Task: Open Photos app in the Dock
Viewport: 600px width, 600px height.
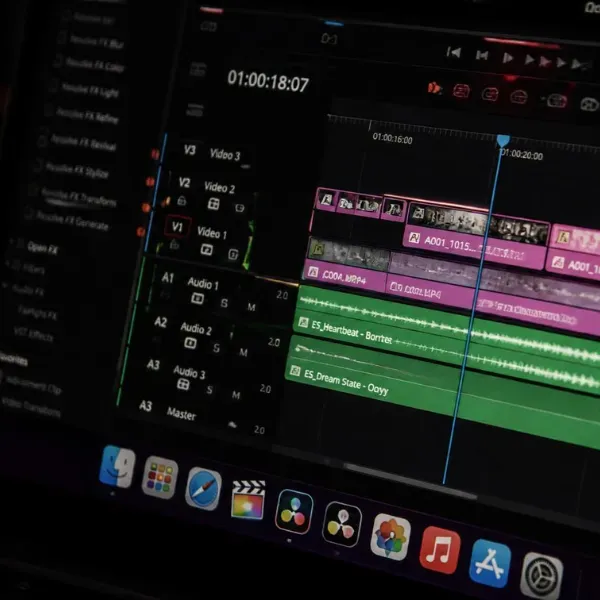Action: coord(390,537)
